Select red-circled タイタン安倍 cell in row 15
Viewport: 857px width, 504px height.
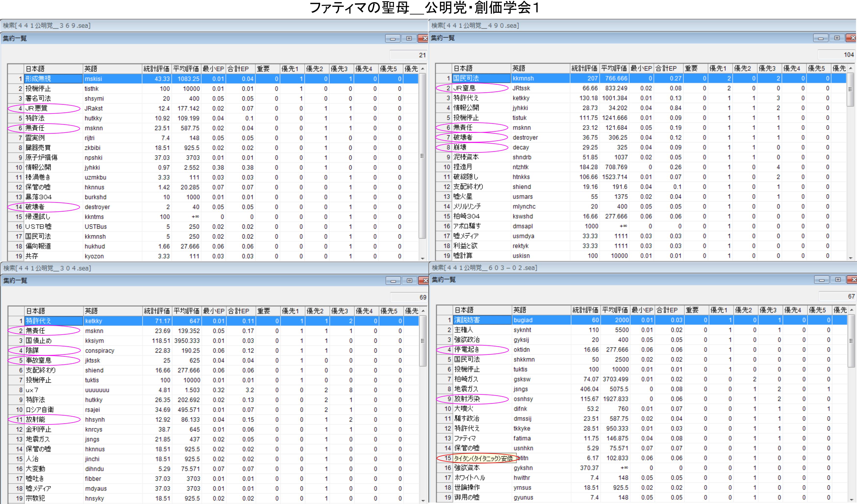click(x=483, y=458)
